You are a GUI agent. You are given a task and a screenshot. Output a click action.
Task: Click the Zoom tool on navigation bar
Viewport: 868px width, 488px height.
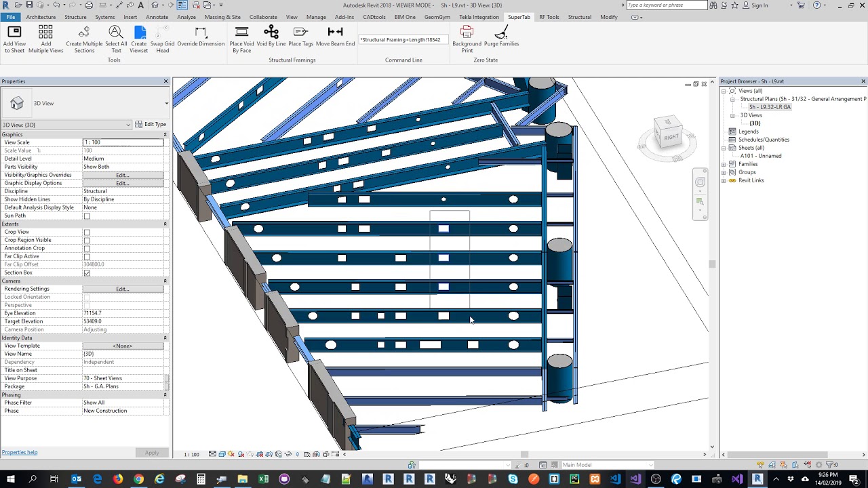point(701,201)
